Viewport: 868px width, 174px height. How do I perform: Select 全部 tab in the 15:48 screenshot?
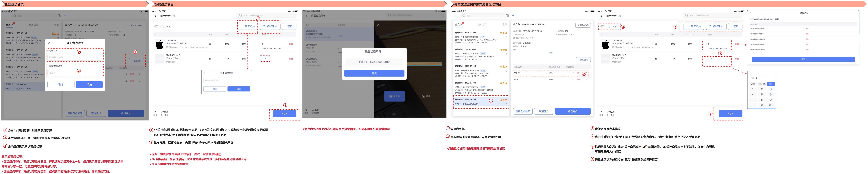(504, 25)
